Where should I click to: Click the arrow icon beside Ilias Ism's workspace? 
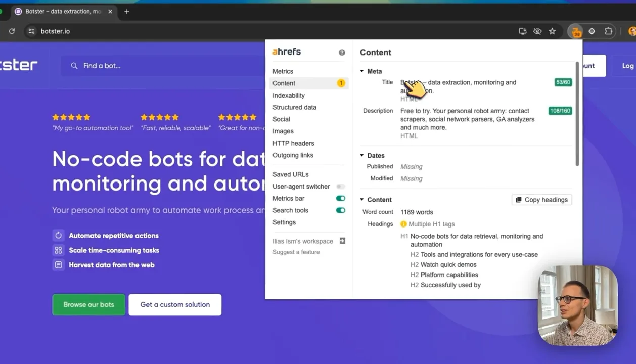(x=342, y=241)
